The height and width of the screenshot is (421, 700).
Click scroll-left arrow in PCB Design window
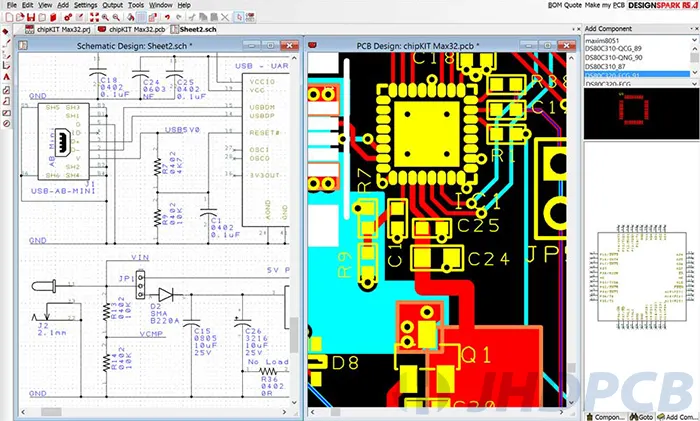pyautogui.click(x=312, y=412)
